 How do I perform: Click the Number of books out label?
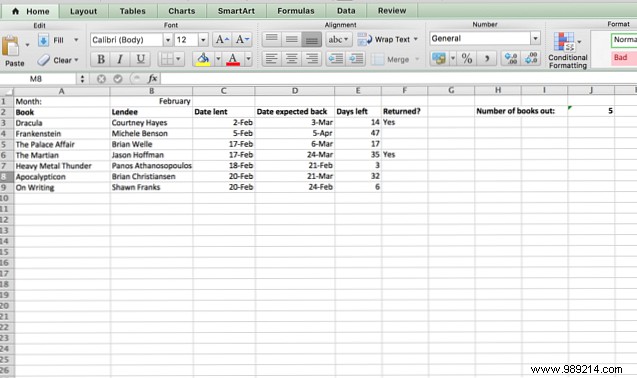point(516,111)
